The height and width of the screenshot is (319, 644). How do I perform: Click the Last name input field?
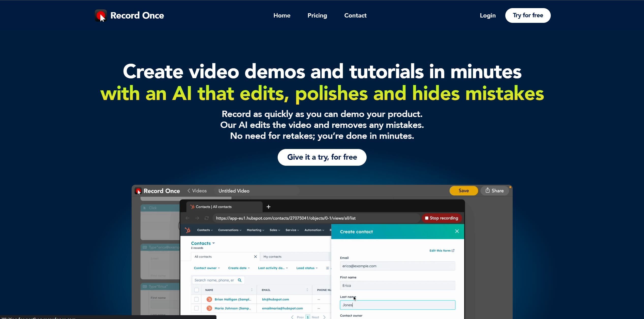pyautogui.click(x=397, y=305)
